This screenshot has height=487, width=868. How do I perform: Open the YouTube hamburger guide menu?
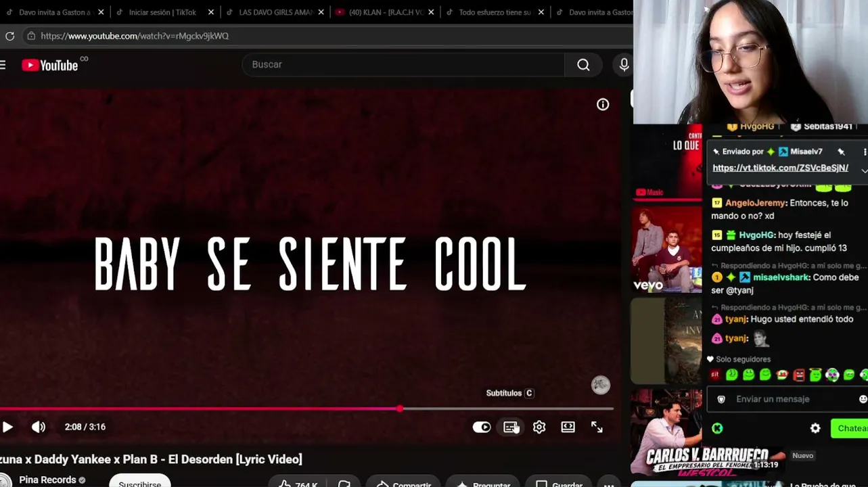point(3,65)
